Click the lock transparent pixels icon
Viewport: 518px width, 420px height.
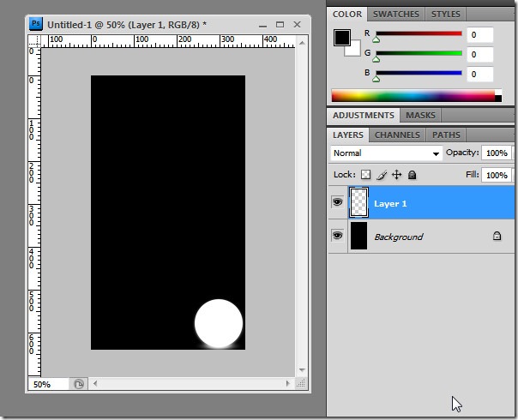(x=366, y=175)
